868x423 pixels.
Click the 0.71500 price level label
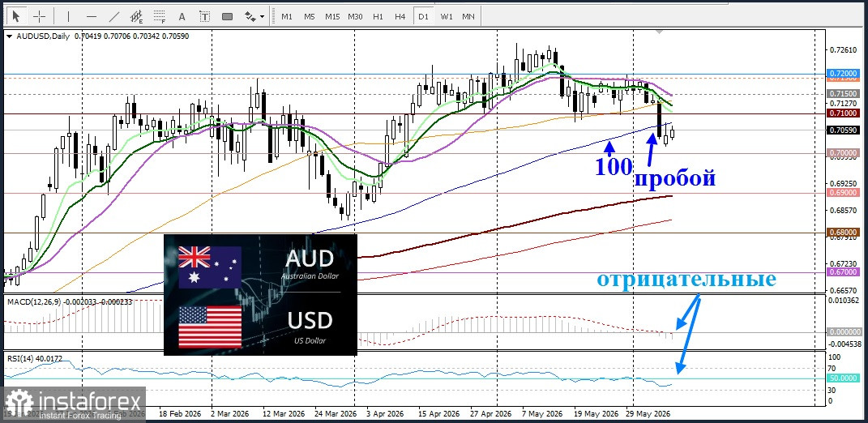[x=844, y=93]
